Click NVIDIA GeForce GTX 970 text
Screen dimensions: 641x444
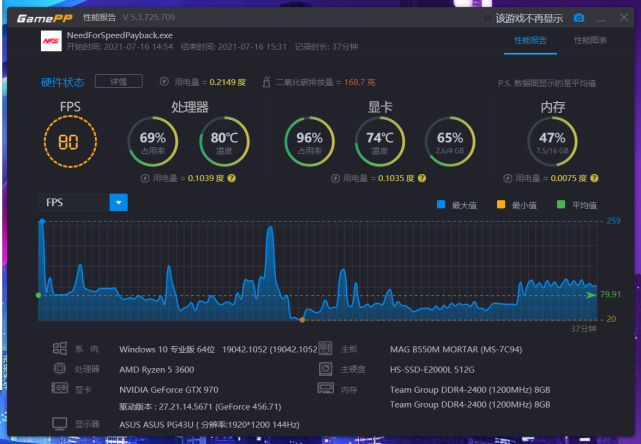pyautogui.click(x=168, y=390)
